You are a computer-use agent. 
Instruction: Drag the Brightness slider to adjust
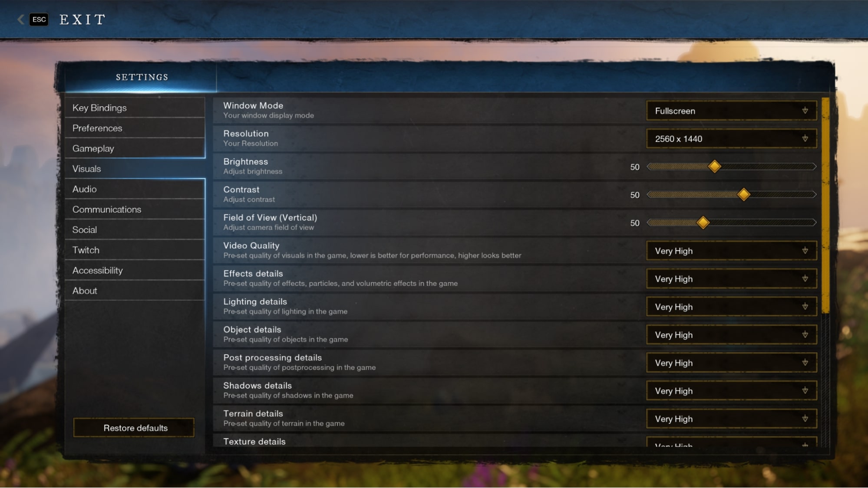713,166
